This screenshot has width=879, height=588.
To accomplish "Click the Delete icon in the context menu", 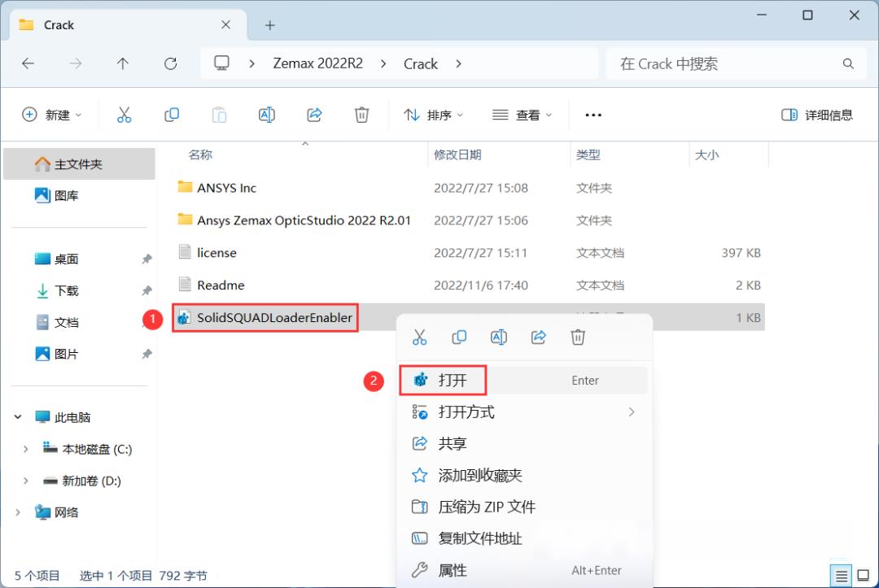I will (578, 338).
